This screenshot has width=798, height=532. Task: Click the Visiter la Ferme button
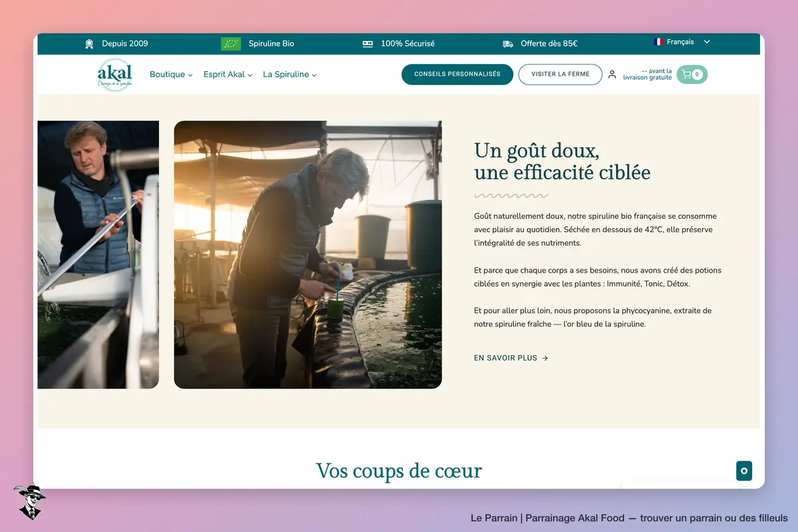[561, 74]
